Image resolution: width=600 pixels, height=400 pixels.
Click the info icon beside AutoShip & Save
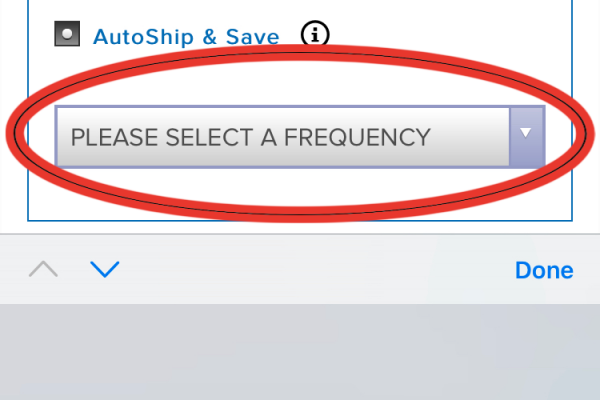[316, 35]
